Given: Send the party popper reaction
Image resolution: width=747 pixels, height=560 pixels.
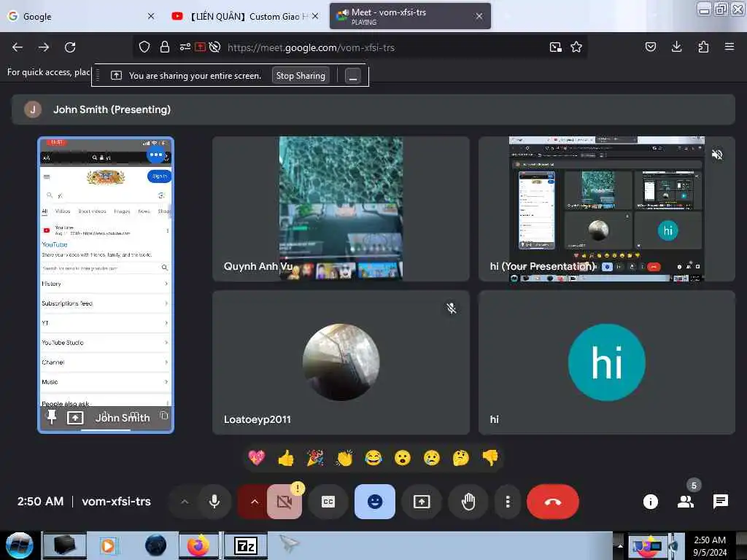Looking at the screenshot, I should (x=315, y=458).
